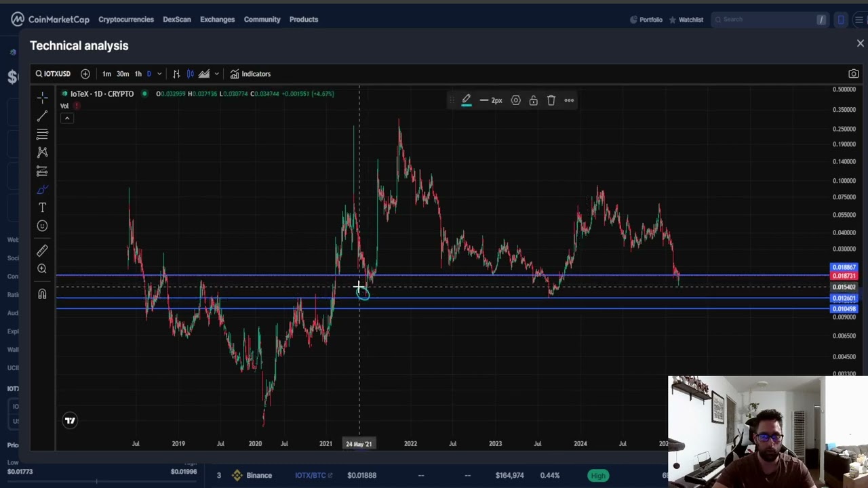Switch to bars chart style
This screenshot has width=868, height=488.
pos(176,74)
